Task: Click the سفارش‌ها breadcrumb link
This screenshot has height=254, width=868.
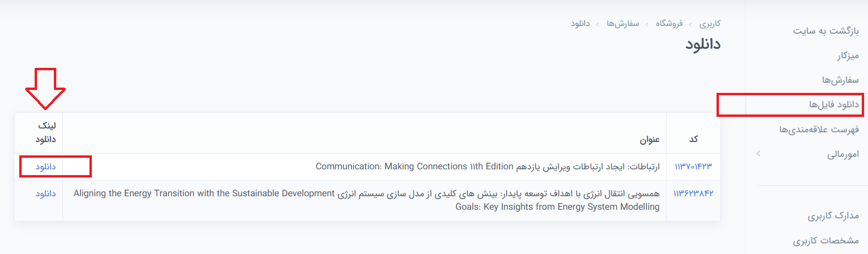Action: click(623, 24)
